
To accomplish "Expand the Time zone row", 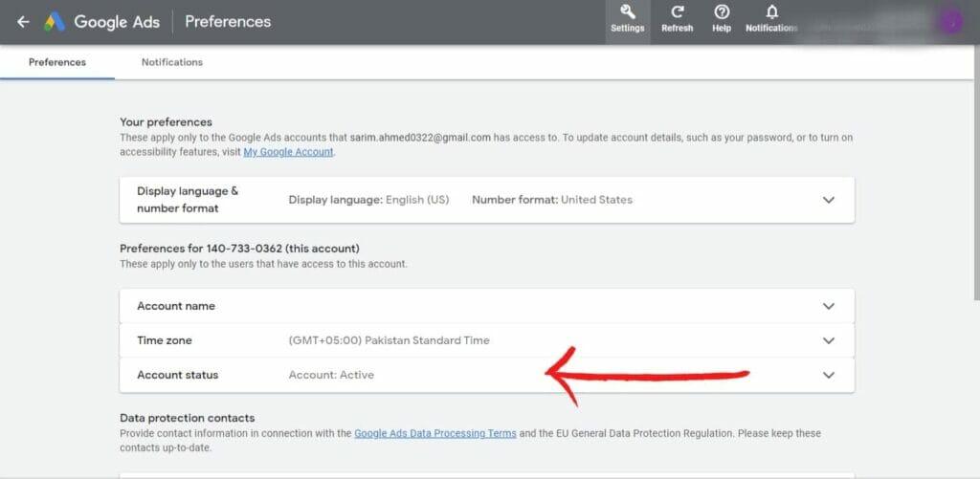I will coord(828,340).
